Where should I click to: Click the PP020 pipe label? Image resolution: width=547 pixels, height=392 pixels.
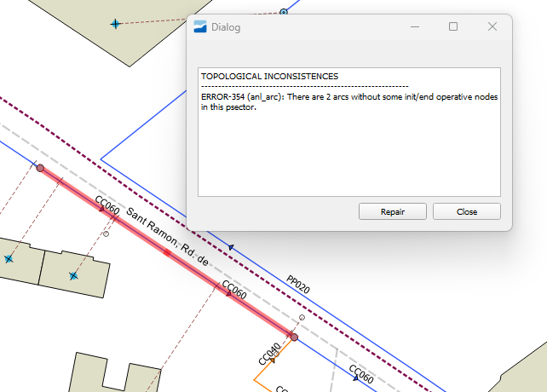[298, 285]
